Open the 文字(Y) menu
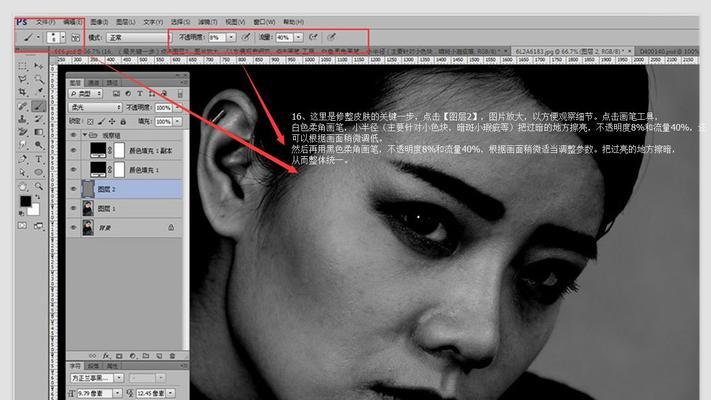Screen dimensions: 711x400 [x=153, y=22]
